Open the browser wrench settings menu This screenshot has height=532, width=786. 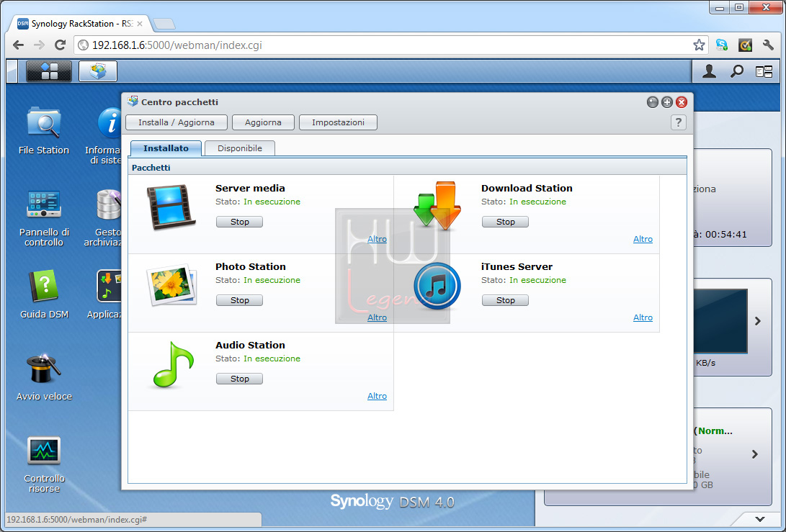pyautogui.click(x=768, y=45)
